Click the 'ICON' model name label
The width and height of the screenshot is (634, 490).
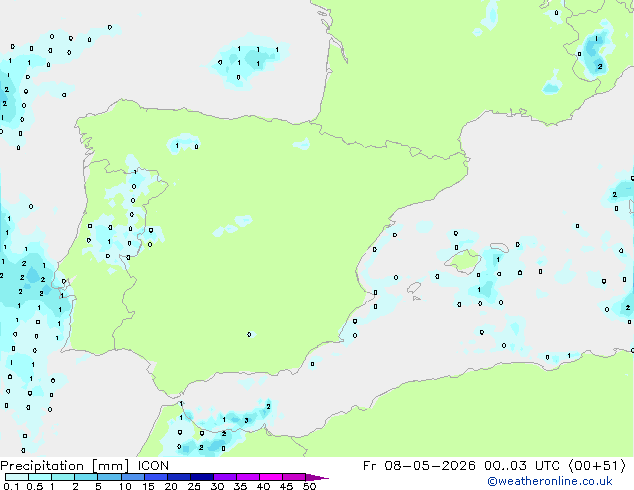tap(153, 466)
